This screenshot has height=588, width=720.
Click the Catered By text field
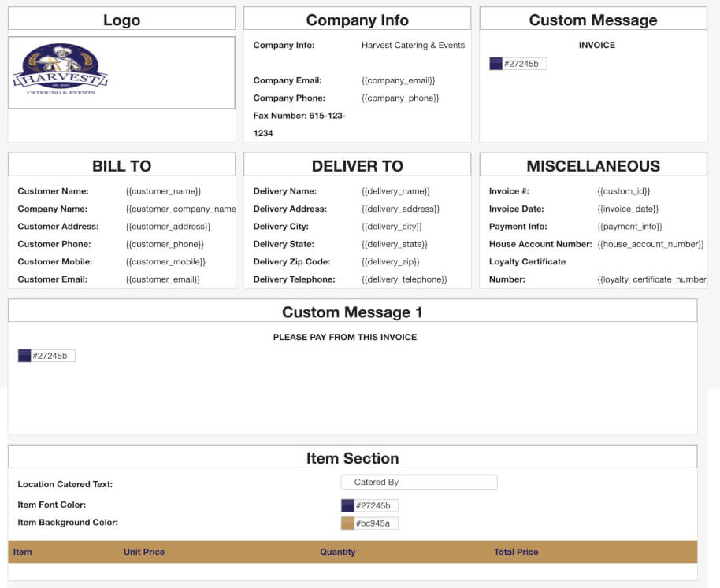point(418,482)
